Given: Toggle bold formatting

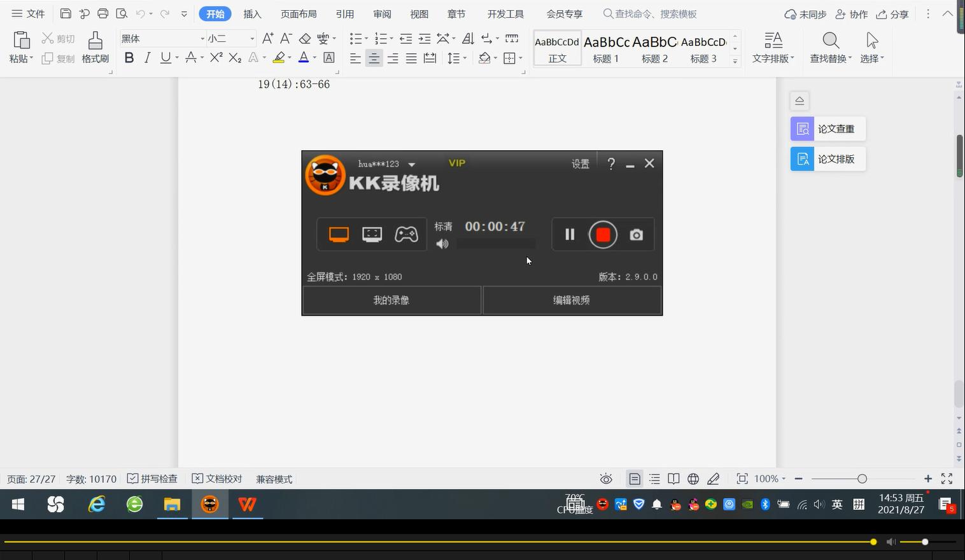Looking at the screenshot, I should point(129,58).
